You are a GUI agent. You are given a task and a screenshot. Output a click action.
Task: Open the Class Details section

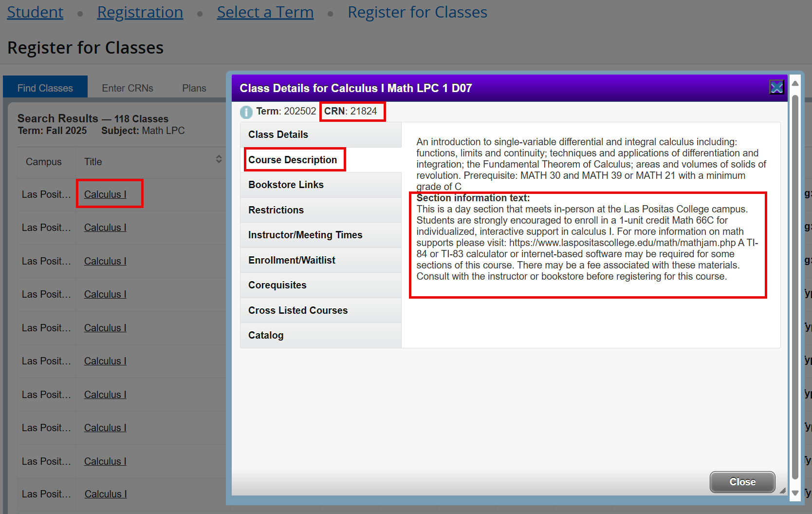(278, 134)
